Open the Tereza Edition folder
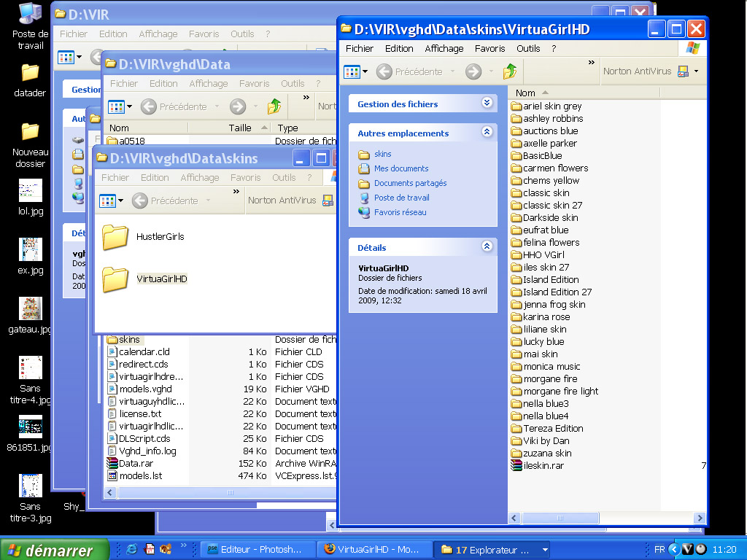The width and height of the screenshot is (747, 560). (x=552, y=429)
